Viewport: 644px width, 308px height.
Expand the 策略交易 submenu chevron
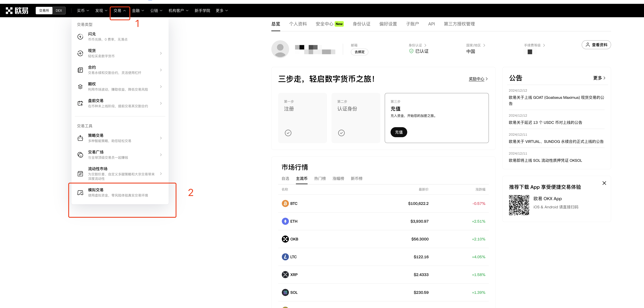(x=161, y=138)
